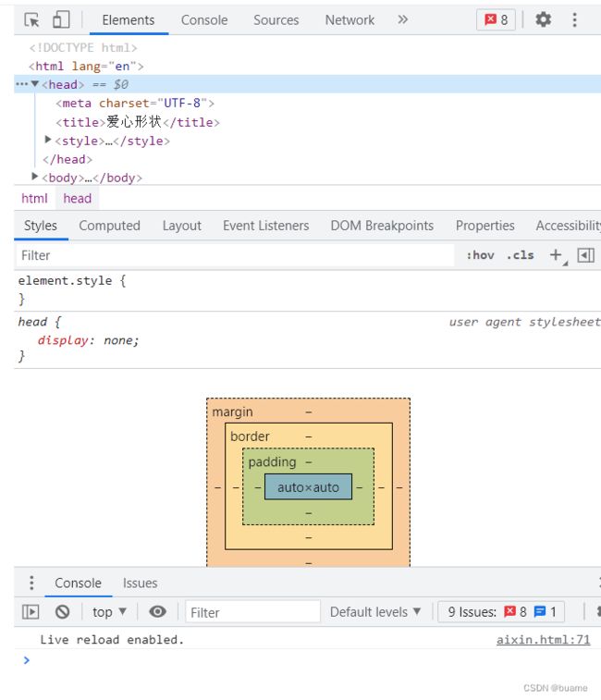Select the html lang="en" line
Image resolution: width=601 pixels, height=700 pixels.
pos(86,66)
